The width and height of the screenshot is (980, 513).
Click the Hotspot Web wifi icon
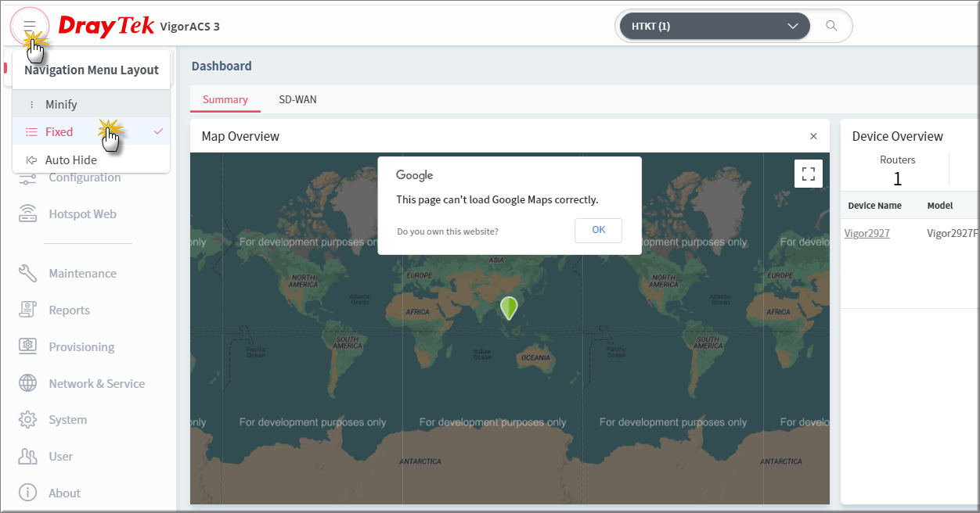(x=28, y=213)
